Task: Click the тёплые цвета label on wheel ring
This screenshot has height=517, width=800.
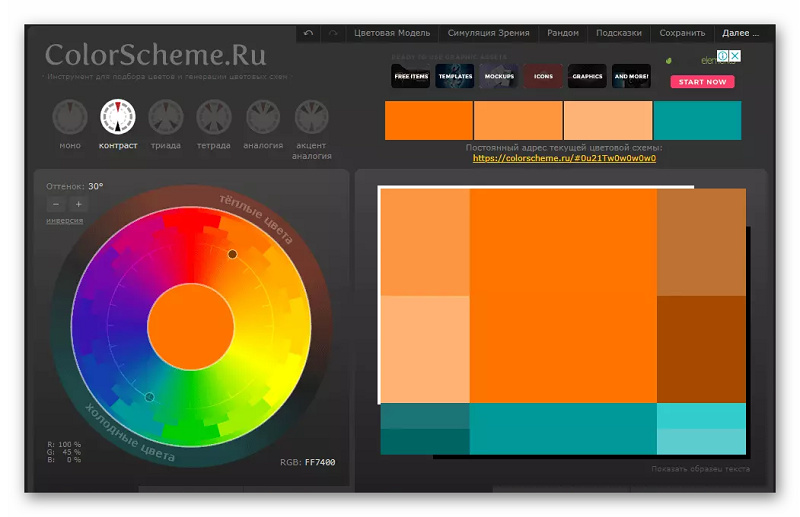Action: pos(256,219)
